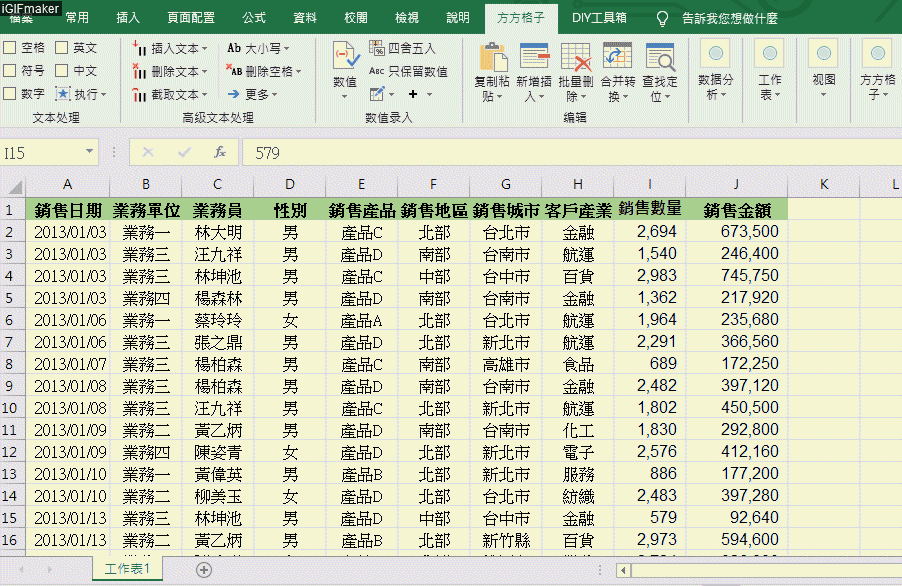The height and width of the screenshot is (586, 902).
Task: Open the name box dropdown arrow
Action: (89, 153)
